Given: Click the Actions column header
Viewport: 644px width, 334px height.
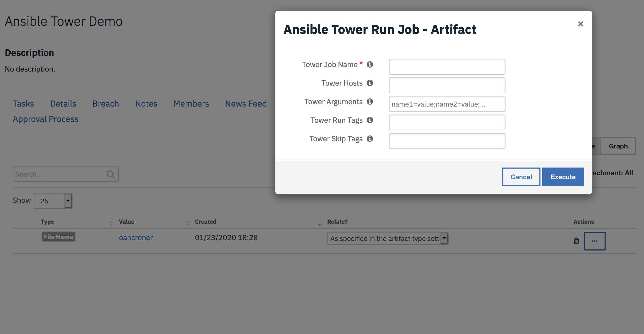Looking at the screenshot, I should click(584, 222).
